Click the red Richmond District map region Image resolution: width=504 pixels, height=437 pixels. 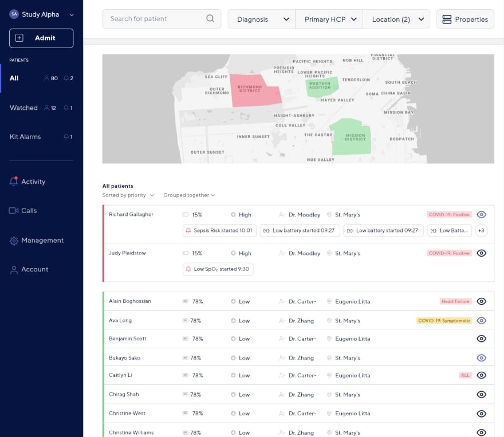(x=255, y=90)
